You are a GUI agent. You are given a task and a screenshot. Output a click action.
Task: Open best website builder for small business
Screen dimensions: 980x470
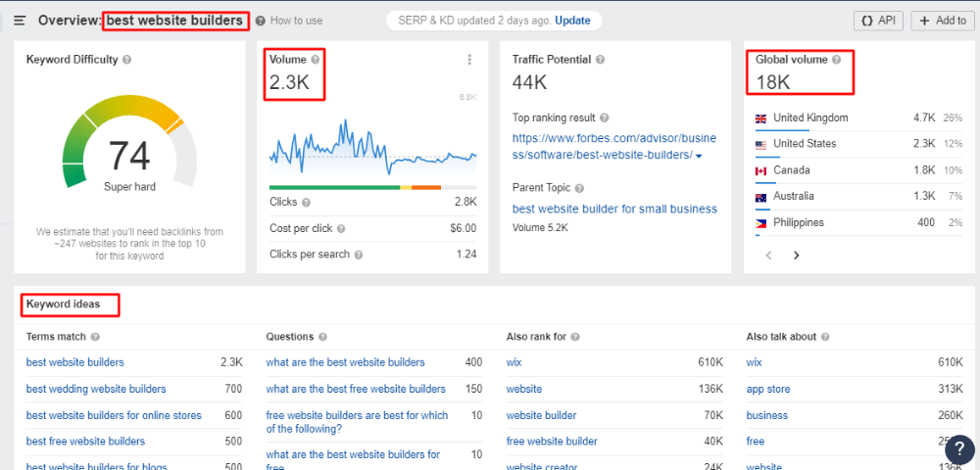point(614,210)
